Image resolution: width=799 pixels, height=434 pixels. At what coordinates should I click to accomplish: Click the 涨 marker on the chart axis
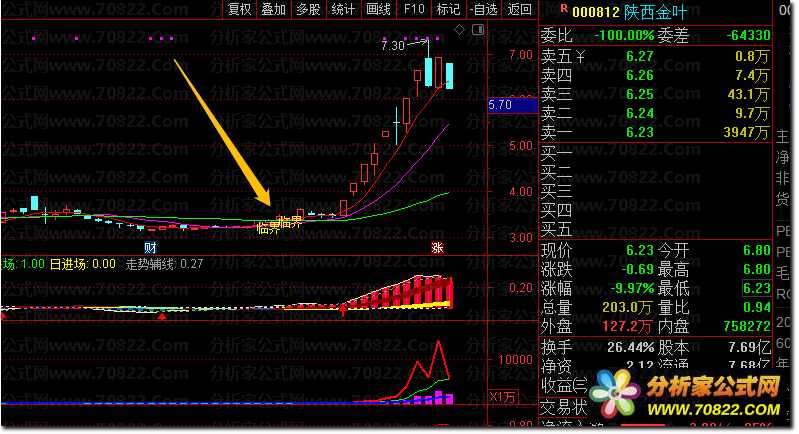[x=437, y=248]
